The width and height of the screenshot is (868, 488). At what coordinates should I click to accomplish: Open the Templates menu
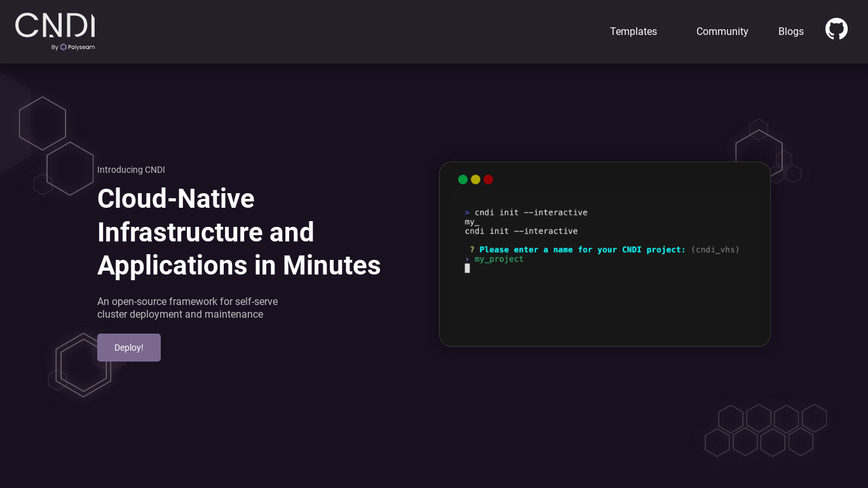(634, 31)
